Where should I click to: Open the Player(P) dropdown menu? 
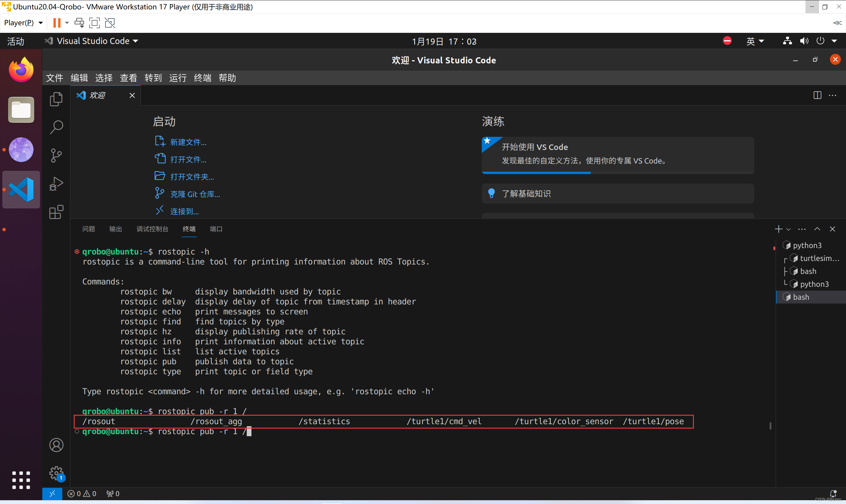23,23
